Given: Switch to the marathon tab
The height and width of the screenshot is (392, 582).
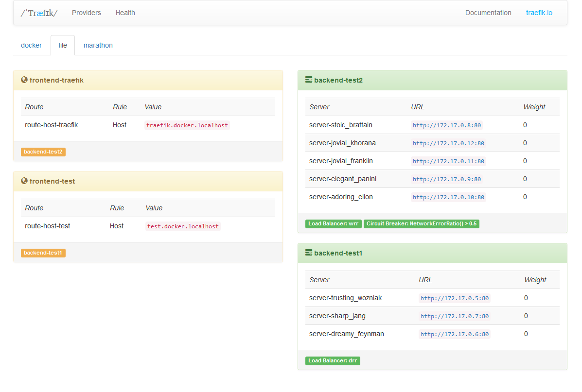Looking at the screenshot, I should pyautogui.click(x=98, y=45).
